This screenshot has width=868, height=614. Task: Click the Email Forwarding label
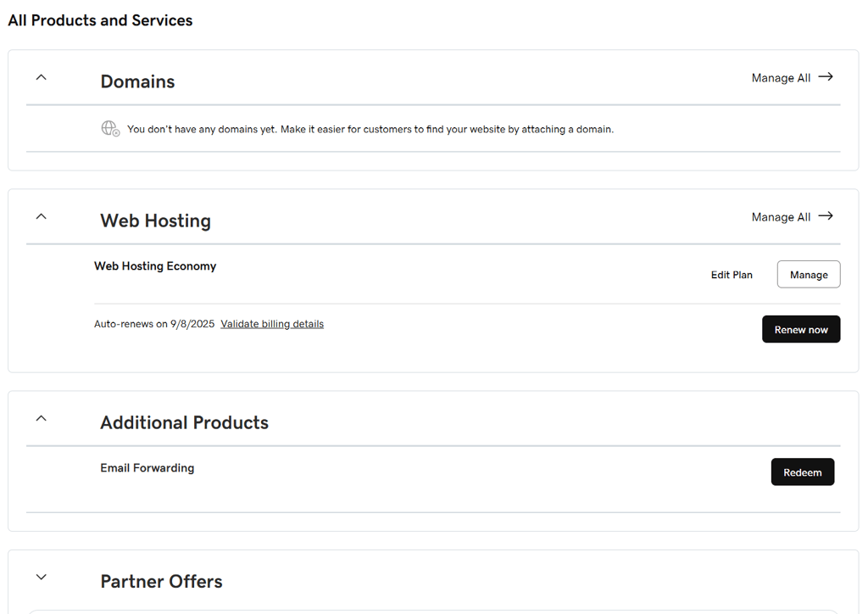(x=147, y=468)
